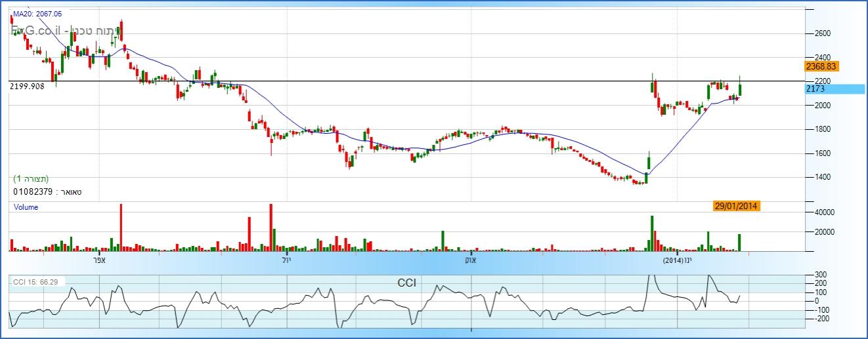The width and height of the screenshot is (868, 339).
Task: Click the 300 level on the CCI axis
Action: (x=820, y=275)
